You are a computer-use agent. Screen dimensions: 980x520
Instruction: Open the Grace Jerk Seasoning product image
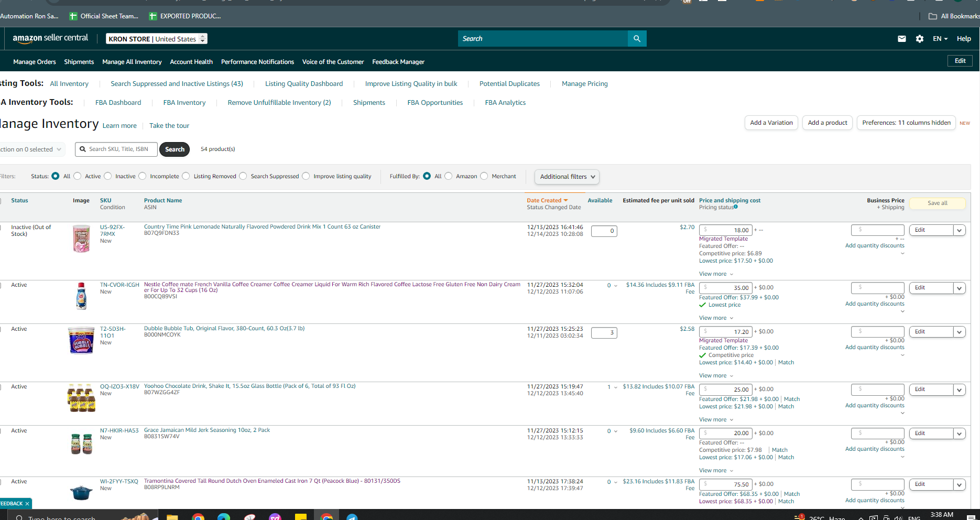tap(81, 443)
